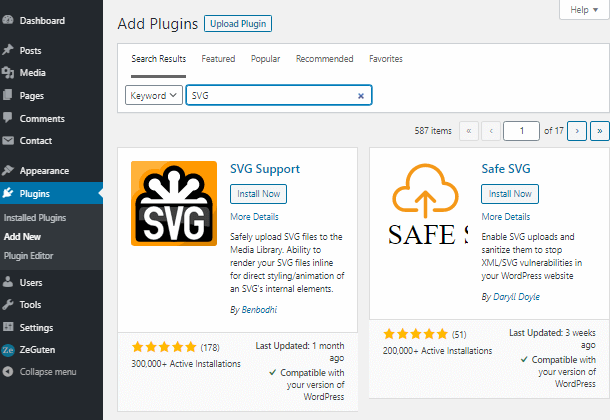
Task: Click the Safe SVG cloud logo
Action: pyautogui.click(x=426, y=203)
